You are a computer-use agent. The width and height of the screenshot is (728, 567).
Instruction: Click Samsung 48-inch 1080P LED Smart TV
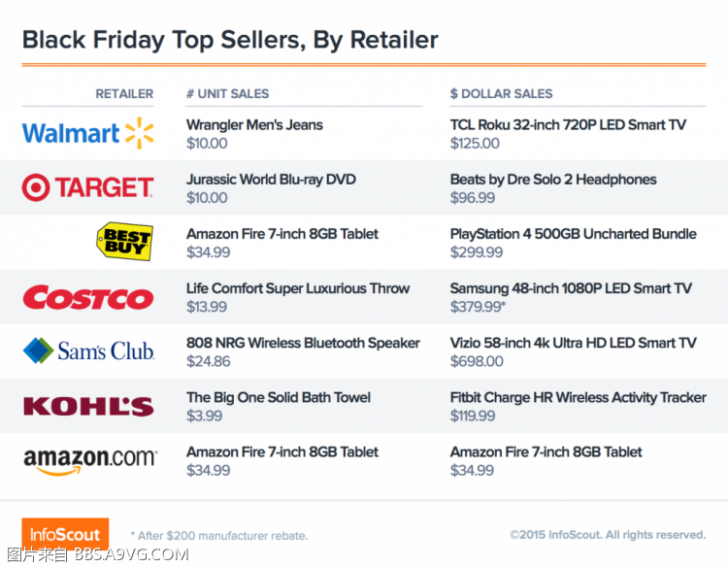click(x=571, y=288)
